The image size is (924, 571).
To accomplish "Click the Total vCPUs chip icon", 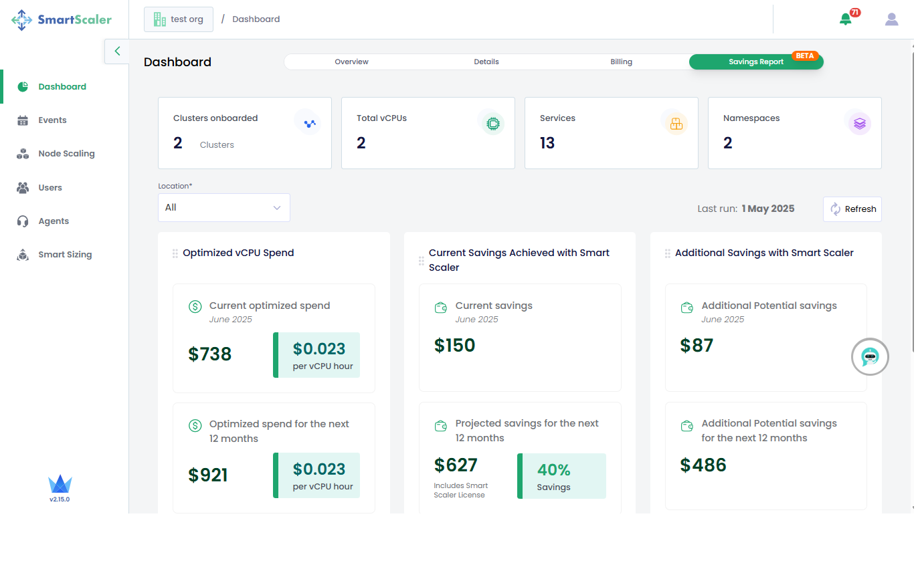I will (492, 123).
